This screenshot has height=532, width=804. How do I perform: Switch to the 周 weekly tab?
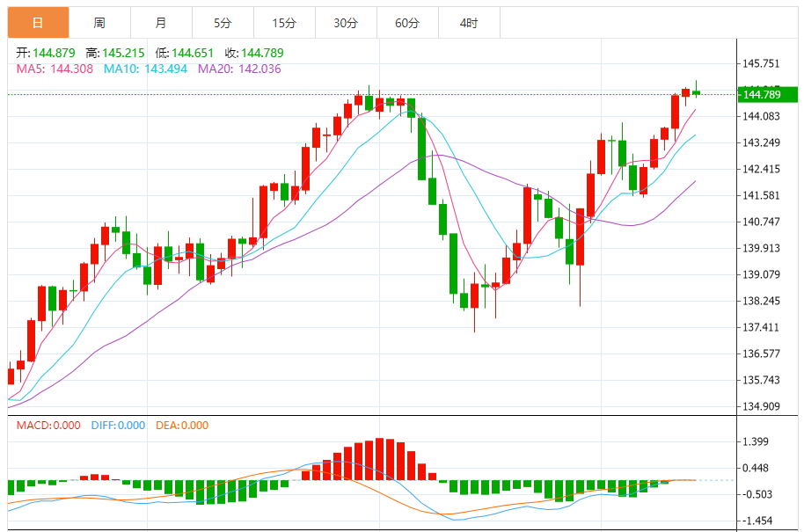pos(99,23)
